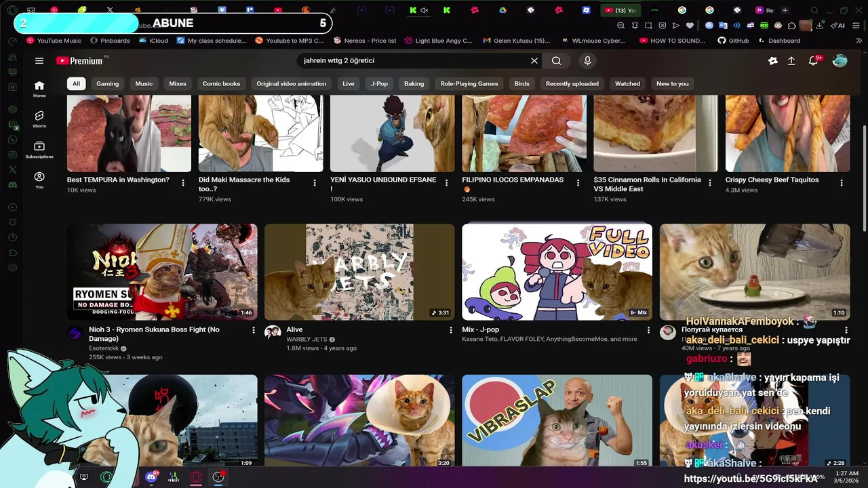Viewport: 868px width, 488px height.
Task: Open Shorts in the sidebar
Action: [39, 119]
